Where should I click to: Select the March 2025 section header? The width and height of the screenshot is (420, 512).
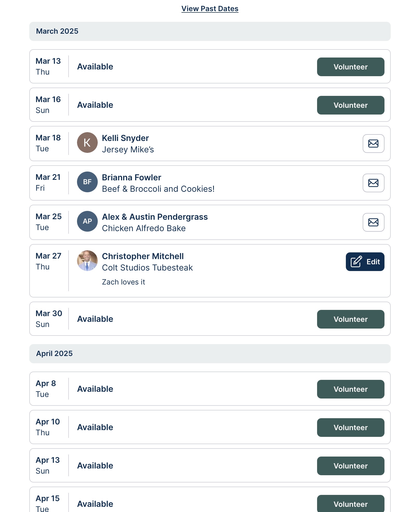tap(210, 31)
